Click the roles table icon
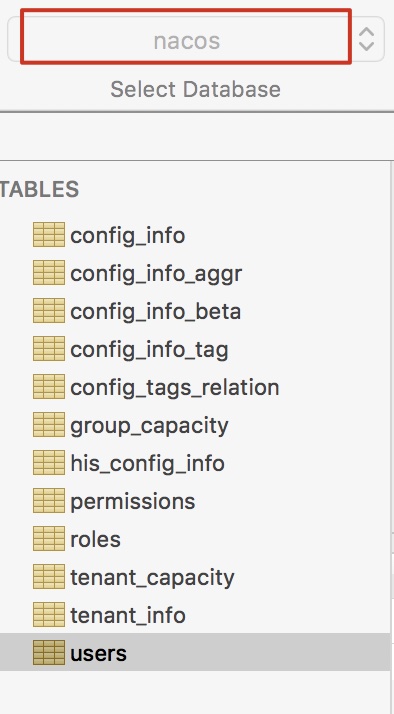 coord(49,539)
